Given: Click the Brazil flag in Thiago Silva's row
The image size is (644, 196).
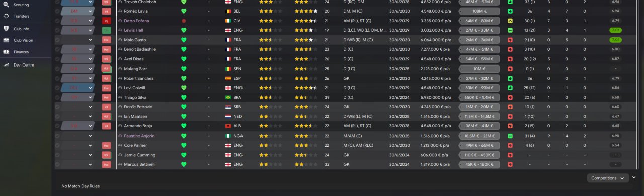Looking at the screenshot, I should pyautogui.click(x=228, y=97).
